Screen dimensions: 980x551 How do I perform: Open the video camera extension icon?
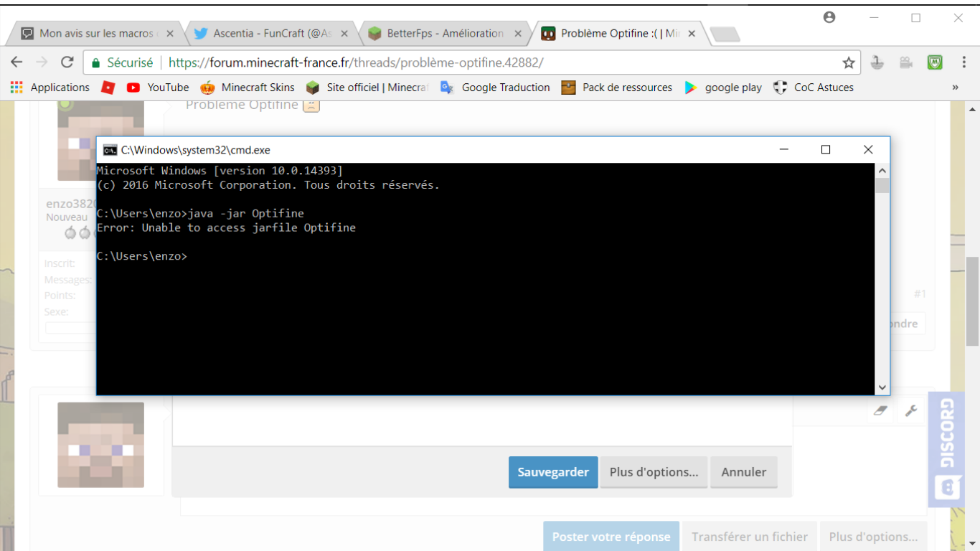(x=906, y=63)
